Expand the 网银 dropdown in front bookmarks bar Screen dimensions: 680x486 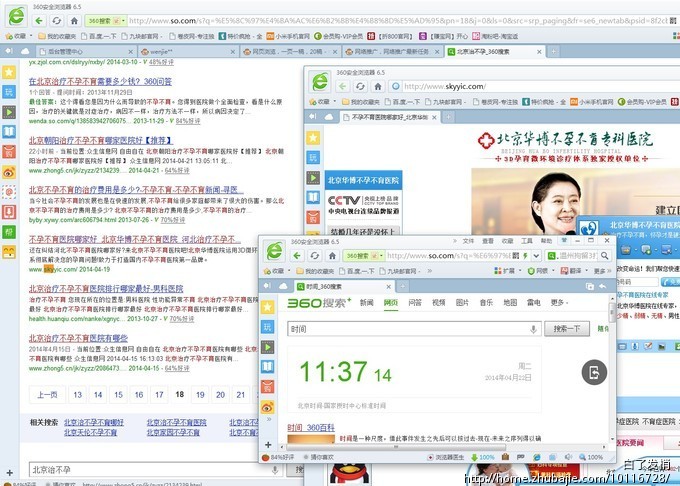click(552, 271)
